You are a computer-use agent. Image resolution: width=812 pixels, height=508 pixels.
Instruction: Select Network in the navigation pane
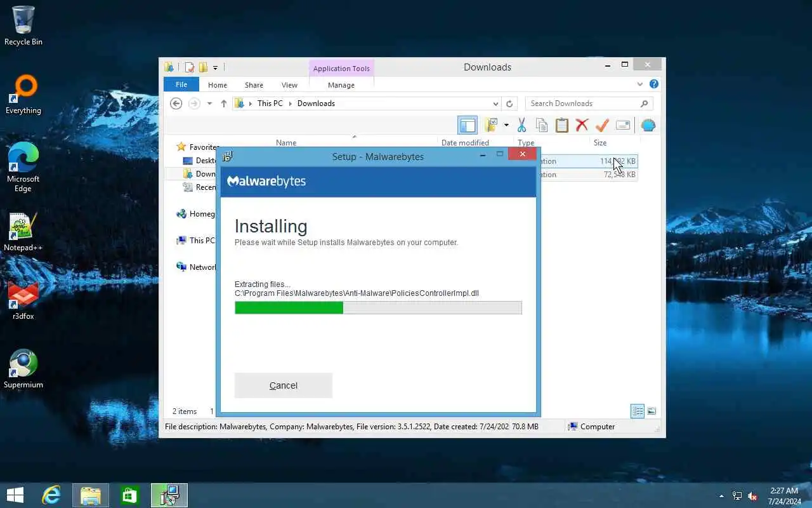point(197,267)
